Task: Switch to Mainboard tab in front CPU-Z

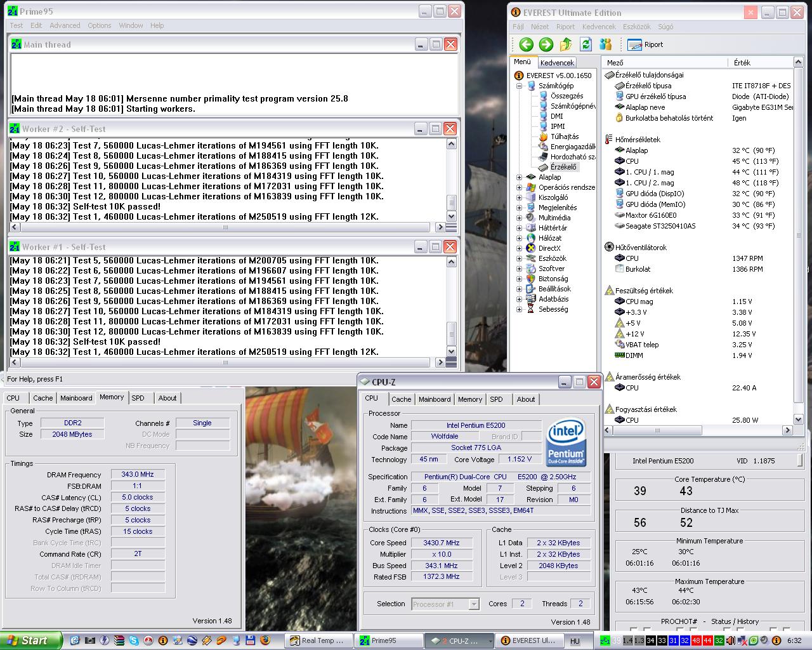Action: click(x=435, y=399)
